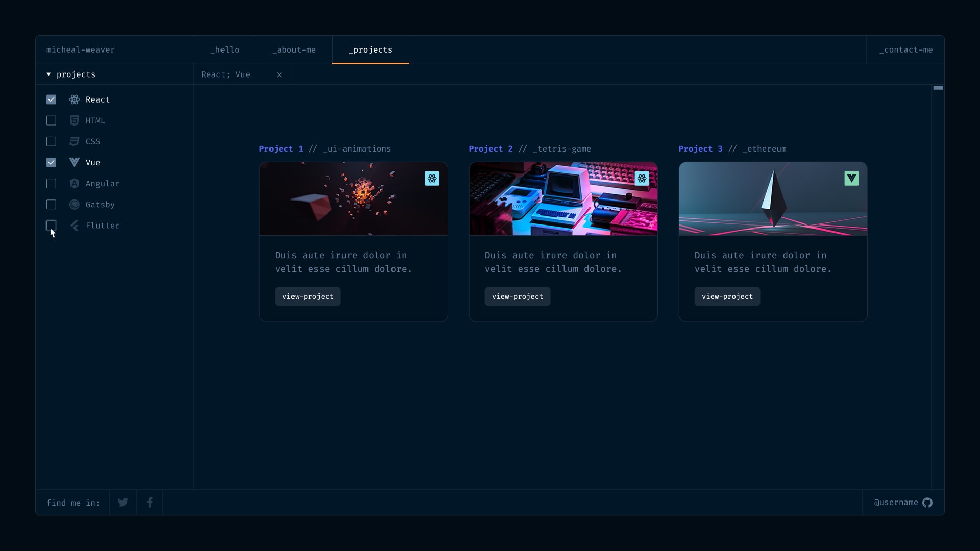
Task: Open the _contact-me tab
Action: [905, 50]
